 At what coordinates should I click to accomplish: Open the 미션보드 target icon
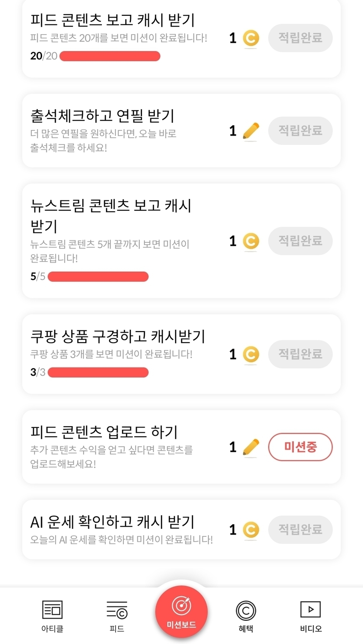(x=181, y=606)
